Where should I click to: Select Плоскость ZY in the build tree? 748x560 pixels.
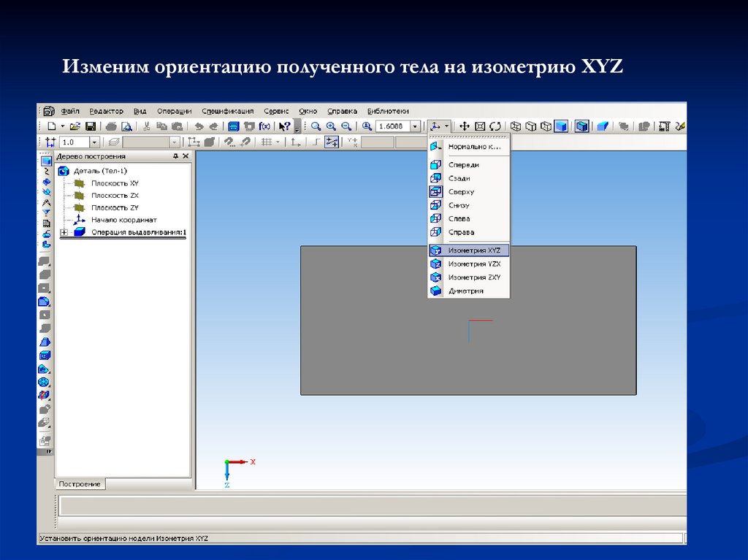[115, 207]
